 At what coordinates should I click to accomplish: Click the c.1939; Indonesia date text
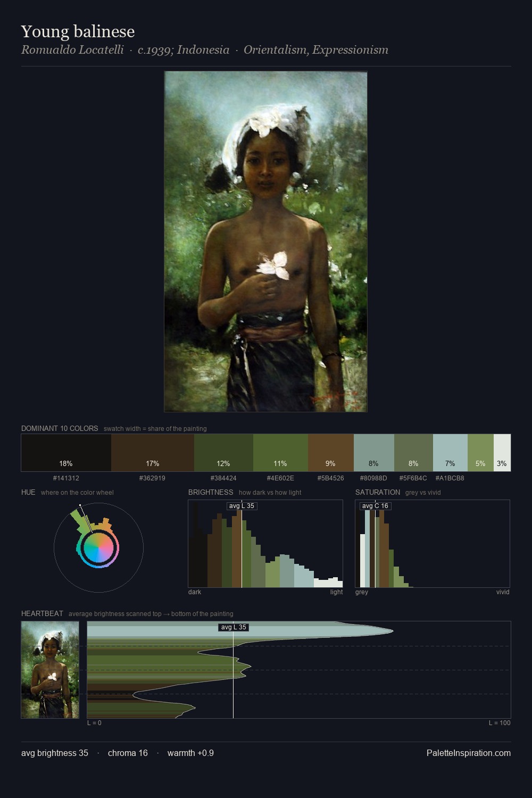[184, 50]
